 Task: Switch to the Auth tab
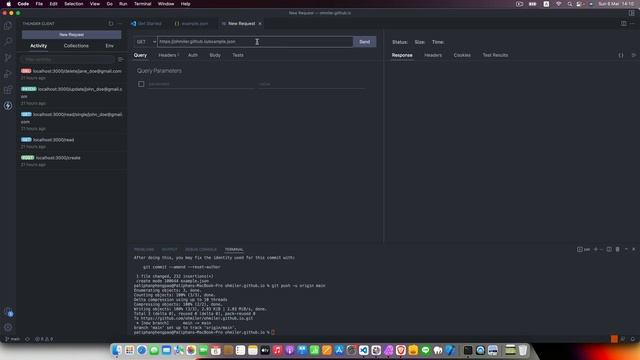click(x=193, y=55)
